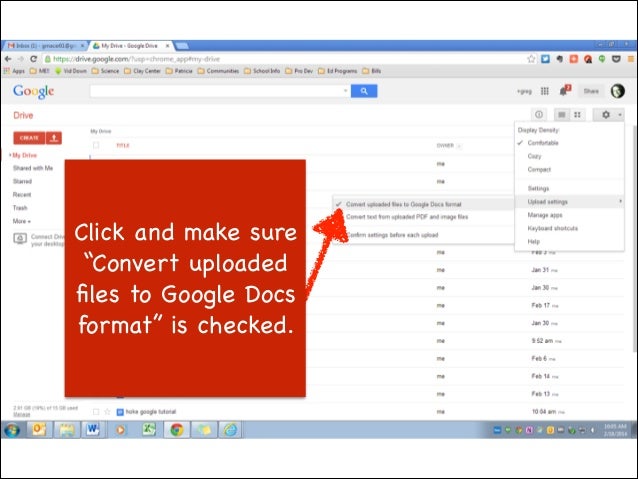Tick the select-all checkbox beside TITLE
Viewport: 638px width, 479px height.
click(96, 145)
